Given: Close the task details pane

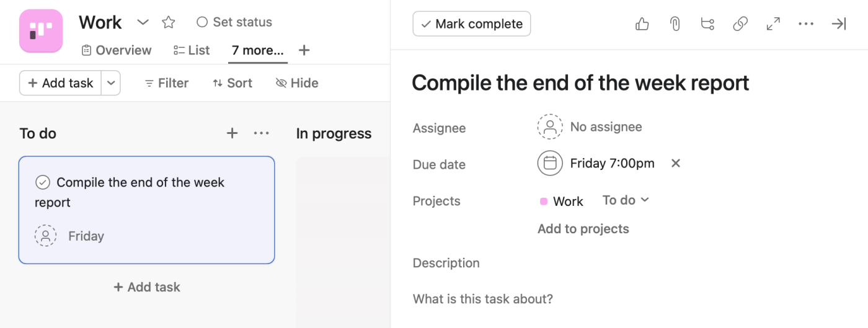Looking at the screenshot, I should [x=838, y=24].
